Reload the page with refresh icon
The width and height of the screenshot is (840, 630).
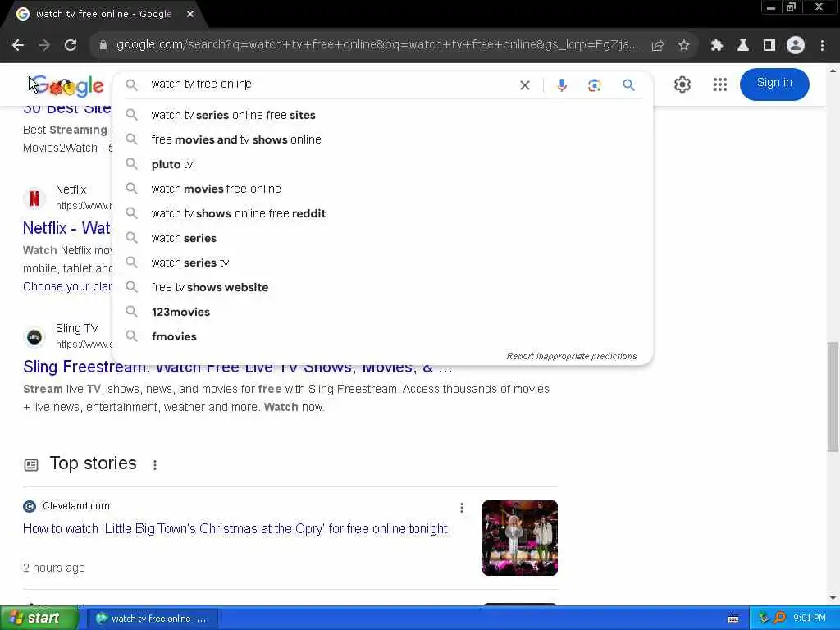[71, 46]
